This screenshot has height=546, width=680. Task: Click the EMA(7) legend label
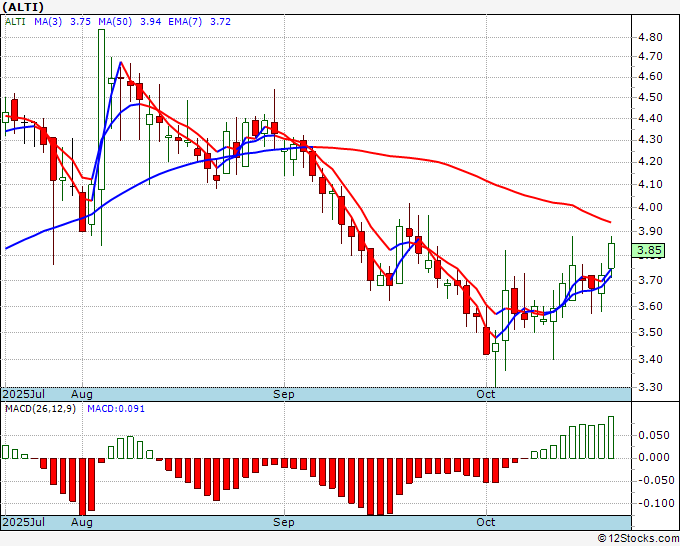(185, 22)
